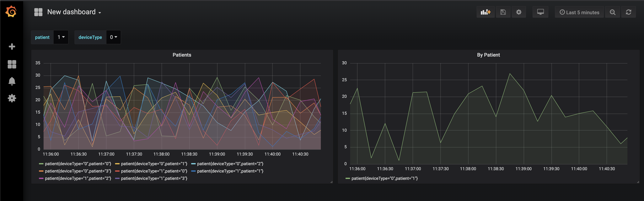Image resolution: width=644 pixels, height=201 pixels.
Task: Open the By Patient panel title menu
Action: pos(488,55)
